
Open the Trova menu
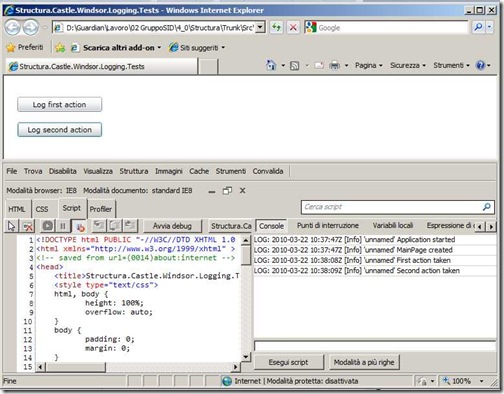33,171
